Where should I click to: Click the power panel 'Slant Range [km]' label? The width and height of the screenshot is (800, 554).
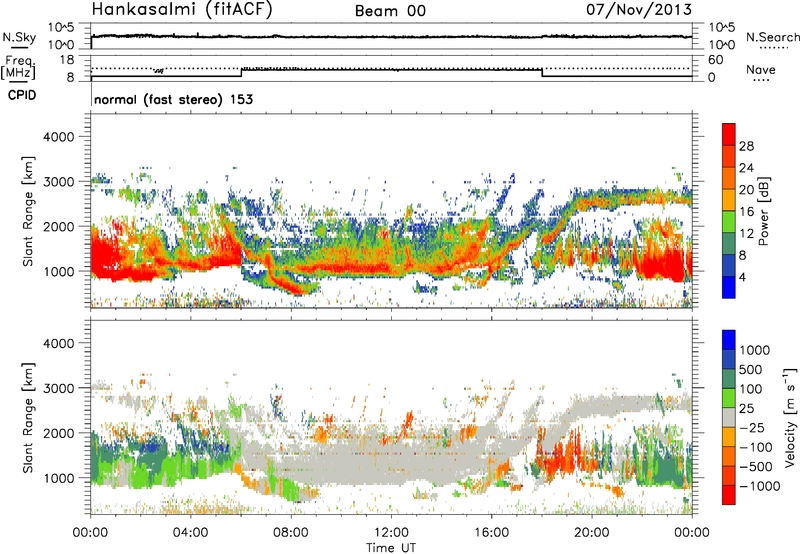coord(28,211)
